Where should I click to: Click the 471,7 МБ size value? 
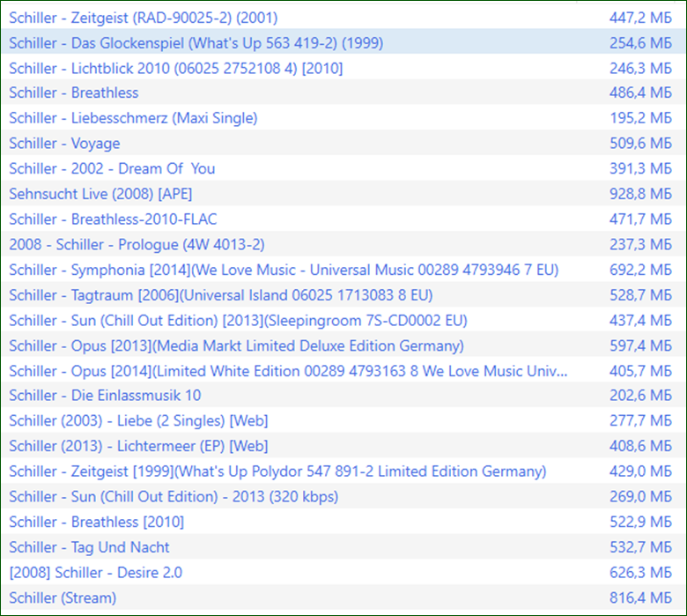[x=640, y=219]
